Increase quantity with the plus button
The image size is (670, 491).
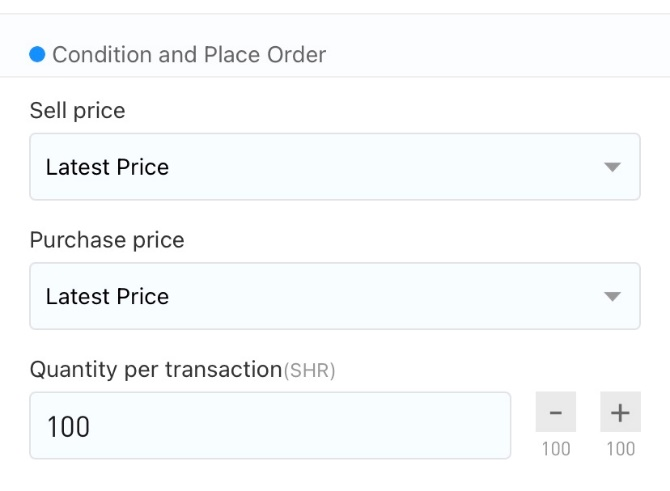620,412
